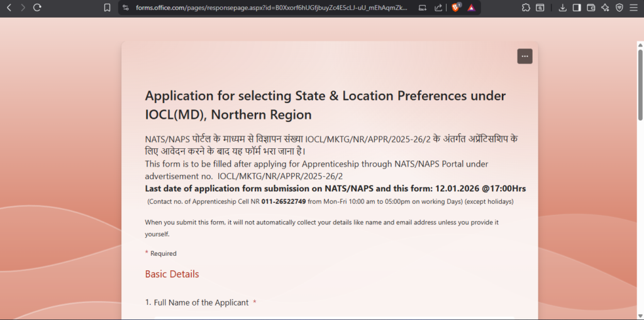Click the browser back arrow
644x320 pixels.
tap(9, 8)
